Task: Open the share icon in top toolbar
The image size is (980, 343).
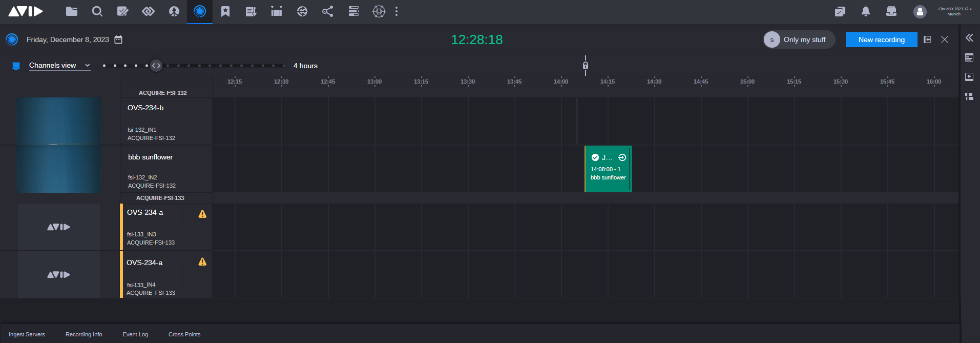Action: pyautogui.click(x=328, y=11)
